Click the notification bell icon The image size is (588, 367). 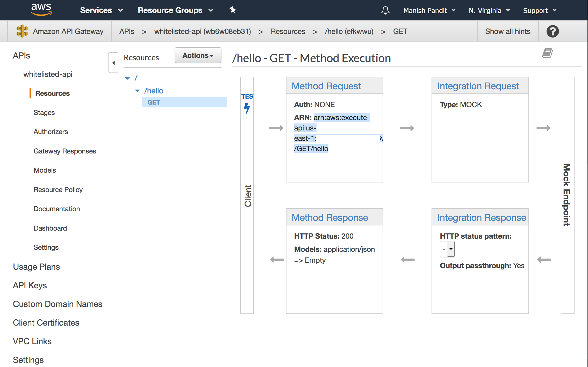click(x=385, y=10)
